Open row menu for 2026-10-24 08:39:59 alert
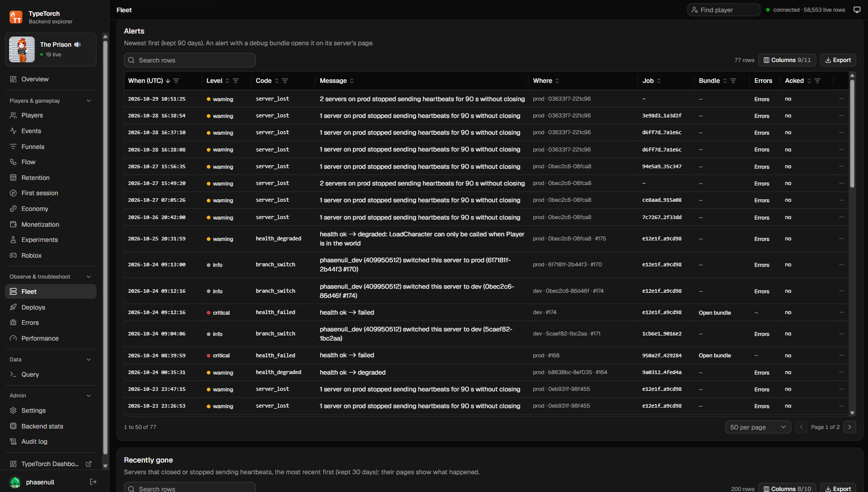 (842, 355)
